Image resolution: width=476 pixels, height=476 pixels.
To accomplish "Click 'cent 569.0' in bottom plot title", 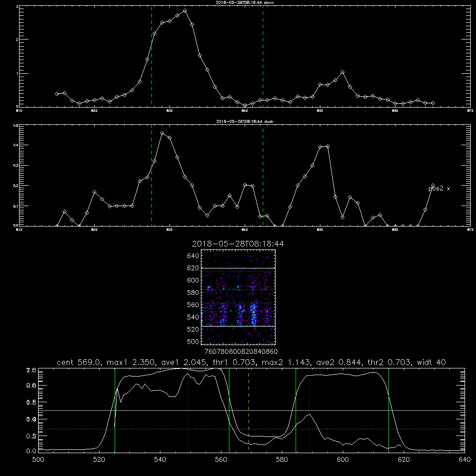I will click(x=79, y=362).
